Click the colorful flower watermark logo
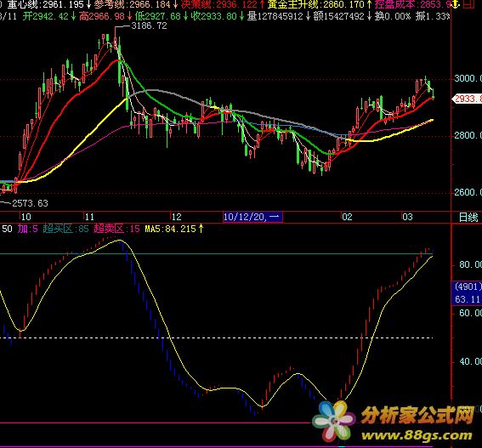This screenshot has height=448, width=482. (x=334, y=421)
